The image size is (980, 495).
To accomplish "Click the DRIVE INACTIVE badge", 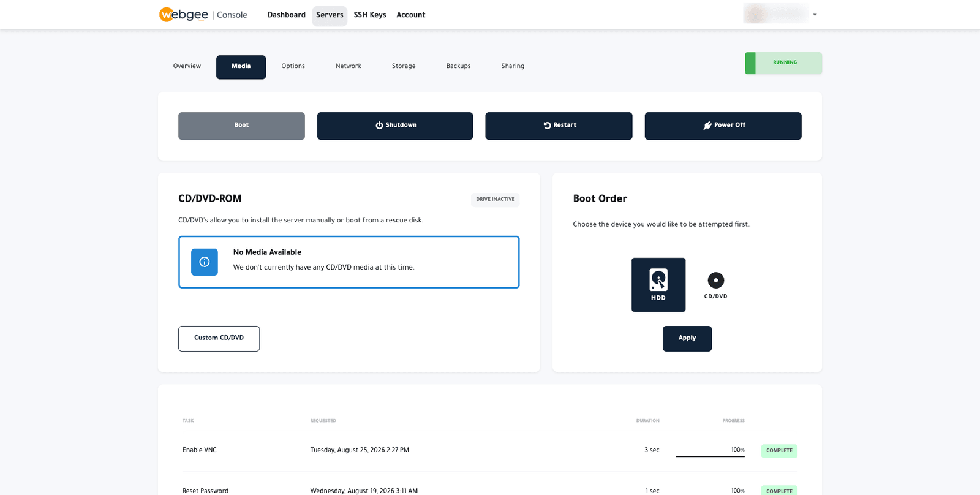I will coord(496,200).
